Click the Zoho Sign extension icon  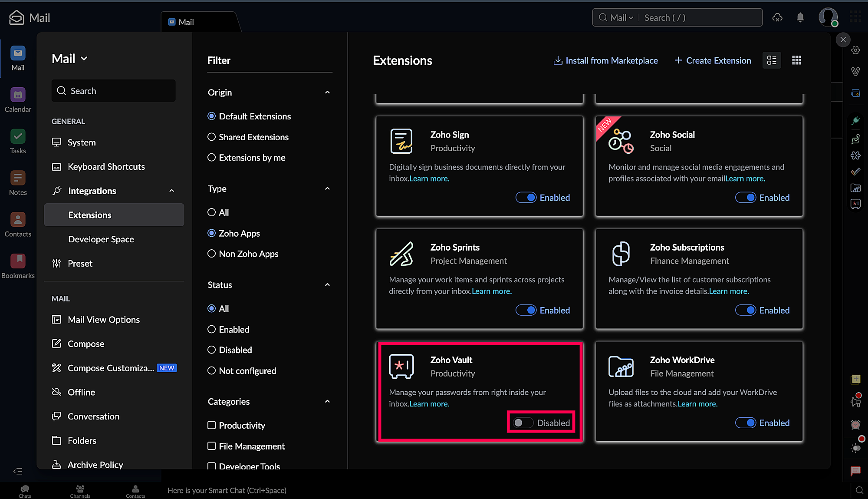[x=401, y=141]
